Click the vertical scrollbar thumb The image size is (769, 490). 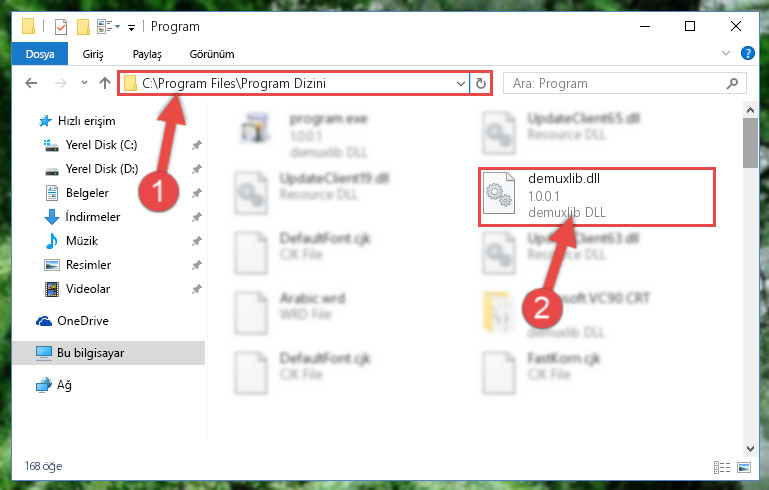pyautogui.click(x=750, y=143)
